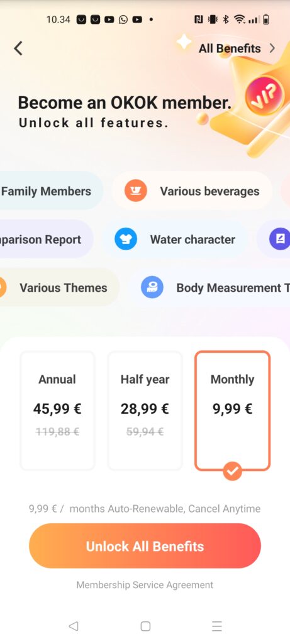Open the All Benefits page label
290x644 pixels.
click(230, 48)
